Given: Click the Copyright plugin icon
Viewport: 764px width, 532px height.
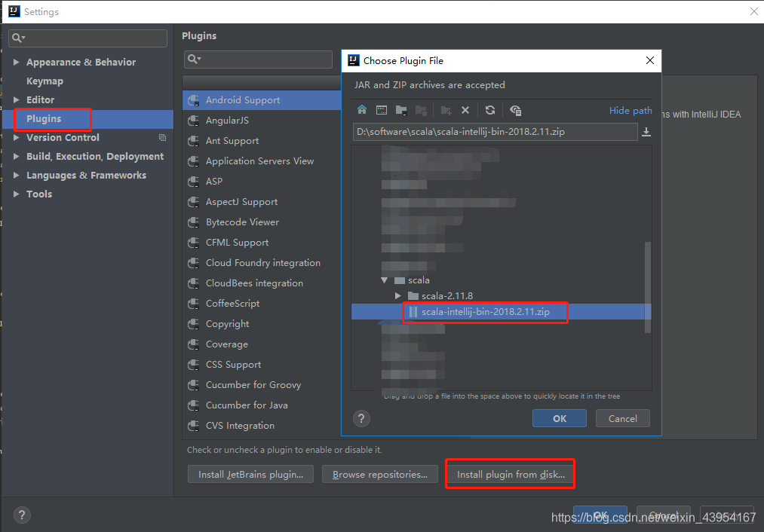Looking at the screenshot, I should [193, 324].
